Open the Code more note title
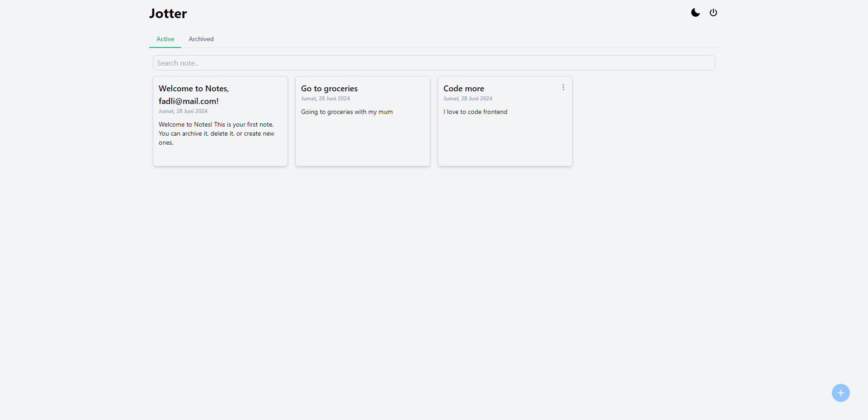Viewport: 868px width, 420px height. [463, 89]
